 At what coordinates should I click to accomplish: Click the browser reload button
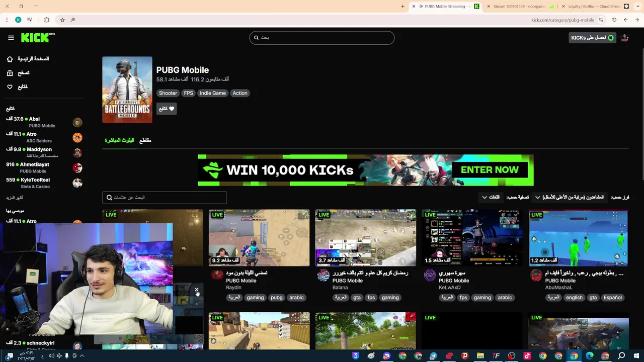point(614,20)
